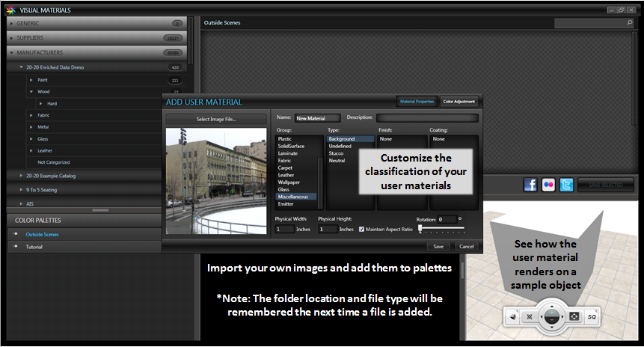
Task: Select Miscellaneous in the Group list
Action: 296,197
